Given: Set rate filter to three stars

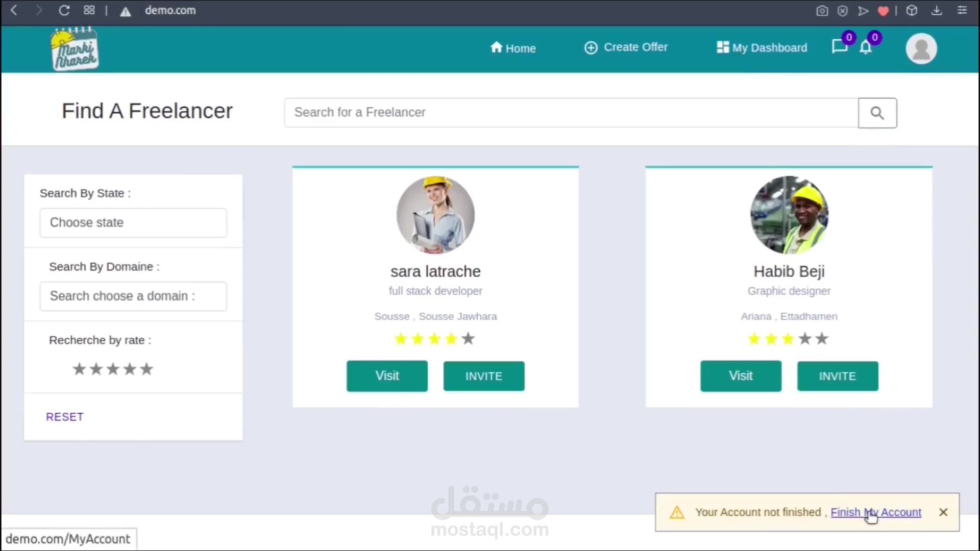Looking at the screenshot, I should click(x=113, y=369).
